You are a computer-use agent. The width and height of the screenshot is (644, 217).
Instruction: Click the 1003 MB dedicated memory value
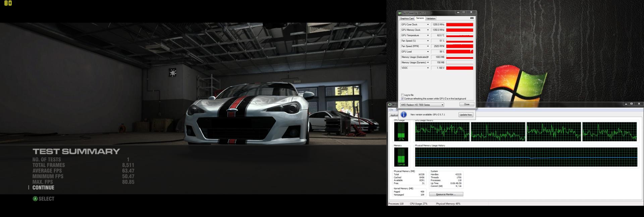tap(438, 57)
